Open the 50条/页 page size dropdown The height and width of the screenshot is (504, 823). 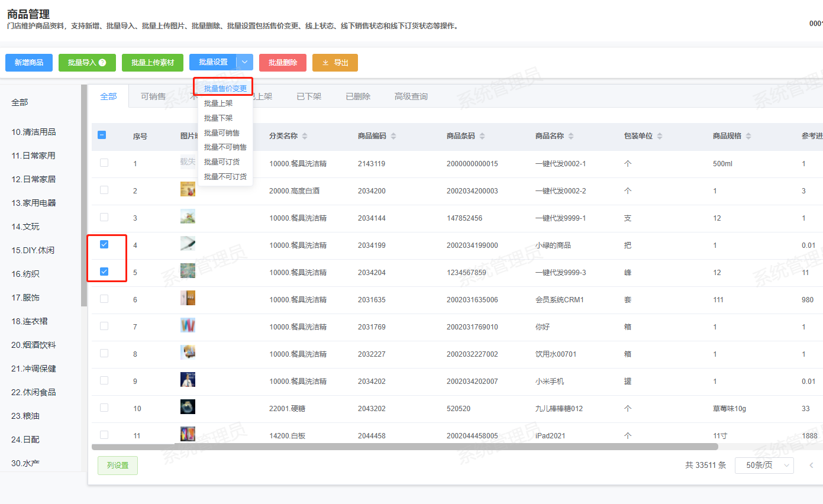(764, 466)
